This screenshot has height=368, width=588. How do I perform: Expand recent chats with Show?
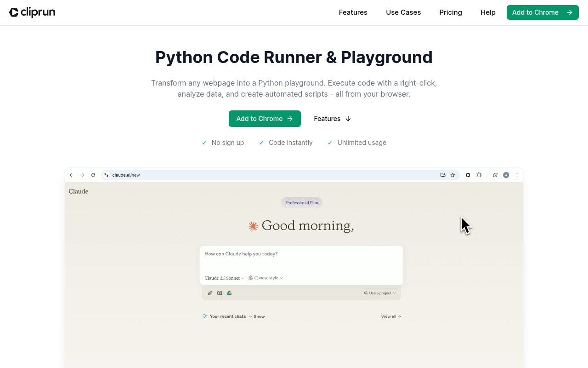[x=257, y=316]
